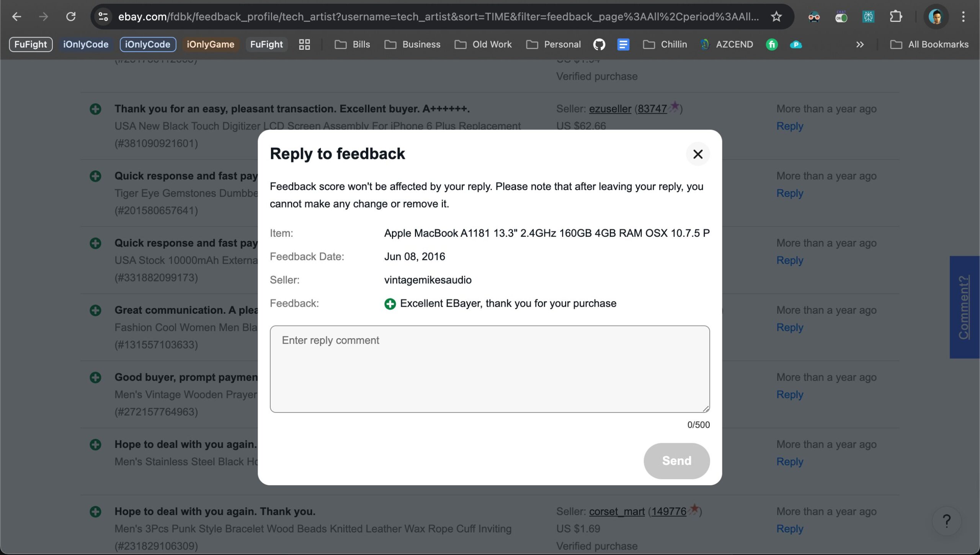This screenshot has height=555, width=980.
Task: Reply to USA Stock 10000mAh feedback
Action: click(x=789, y=260)
